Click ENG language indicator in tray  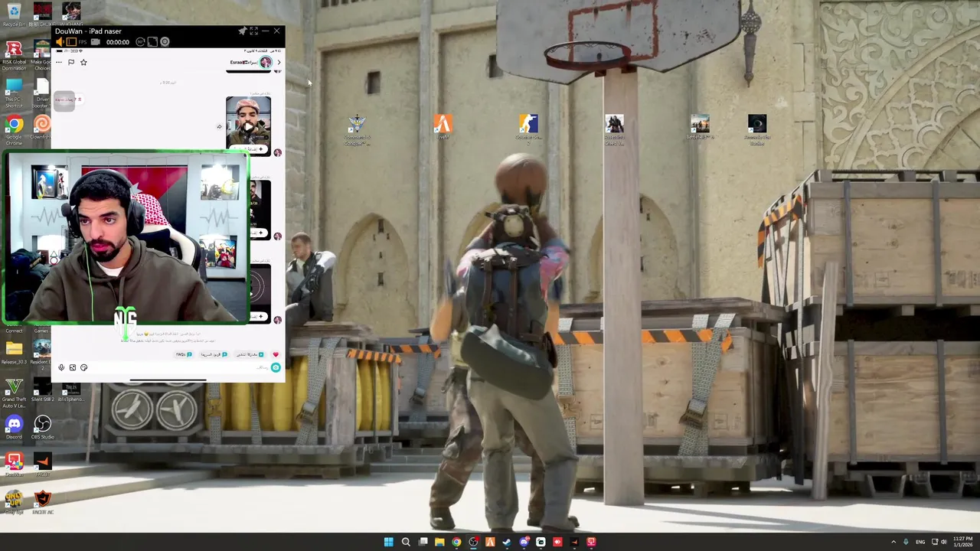[x=920, y=542]
